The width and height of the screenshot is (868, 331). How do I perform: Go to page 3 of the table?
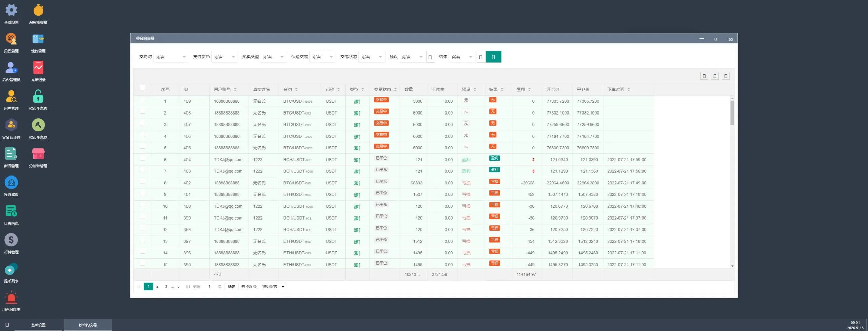166,286
